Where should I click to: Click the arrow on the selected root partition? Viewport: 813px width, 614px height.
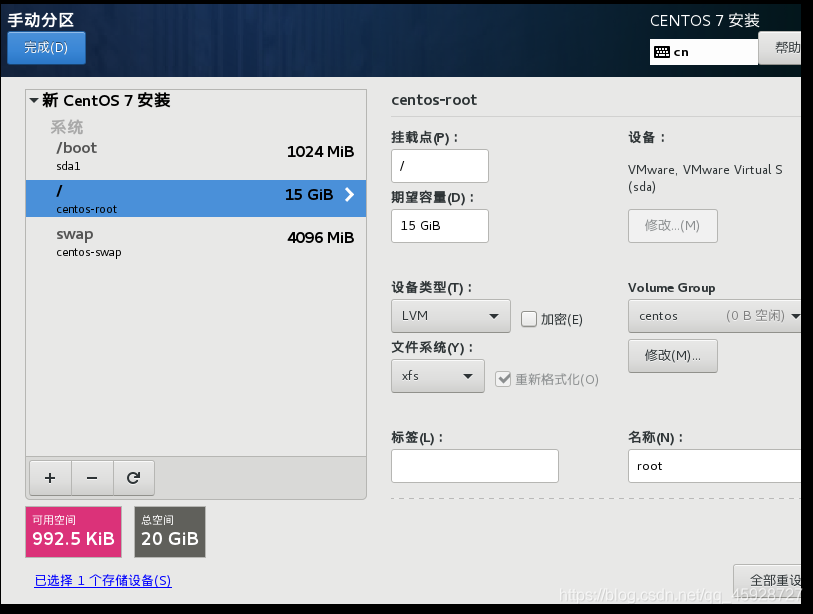[x=349, y=195]
